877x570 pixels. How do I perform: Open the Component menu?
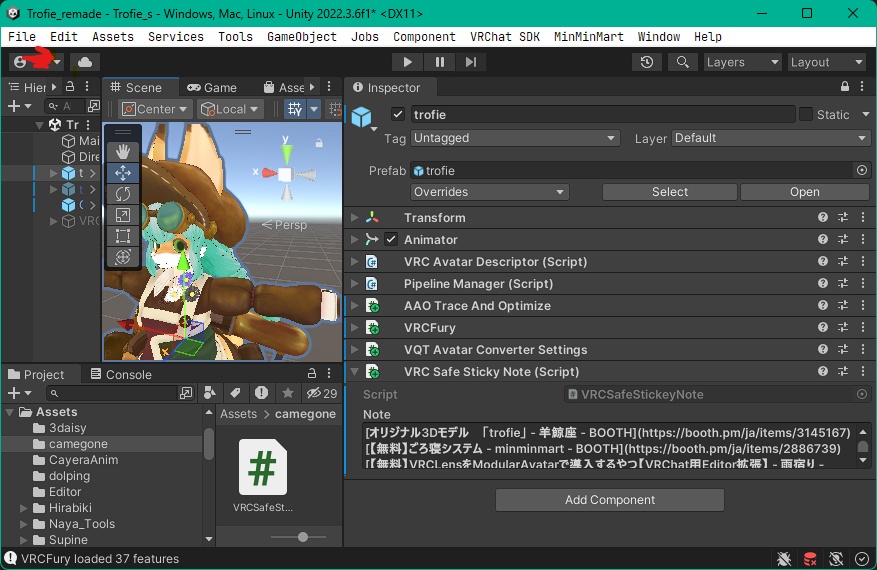coord(424,37)
